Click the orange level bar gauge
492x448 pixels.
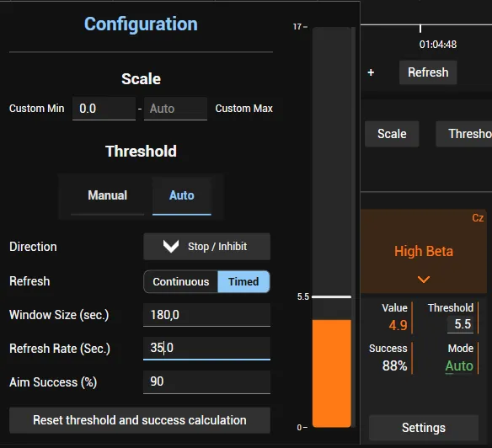click(x=332, y=373)
